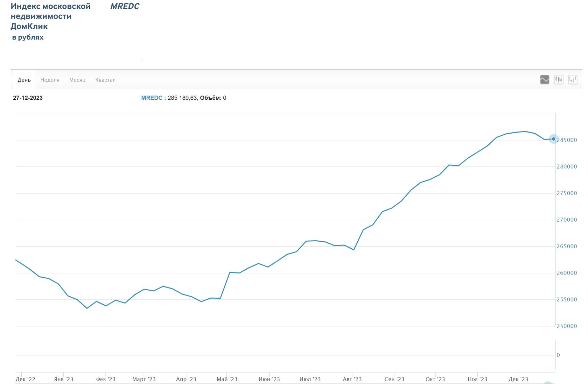Screen dimensions: 588x384
Task: Click the 285000 y-axis label
Action: (x=567, y=140)
